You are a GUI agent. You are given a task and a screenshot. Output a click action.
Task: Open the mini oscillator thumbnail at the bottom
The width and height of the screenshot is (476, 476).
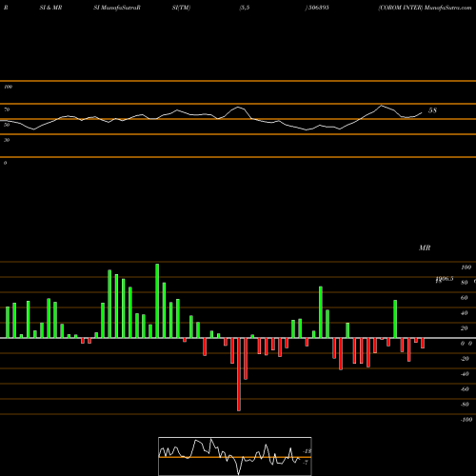[235, 456]
